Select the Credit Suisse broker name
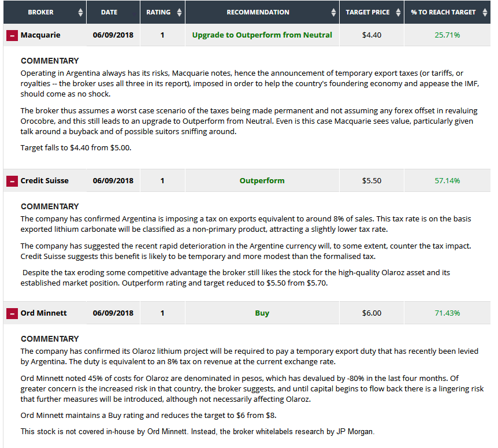498x448 pixels. (44, 180)
